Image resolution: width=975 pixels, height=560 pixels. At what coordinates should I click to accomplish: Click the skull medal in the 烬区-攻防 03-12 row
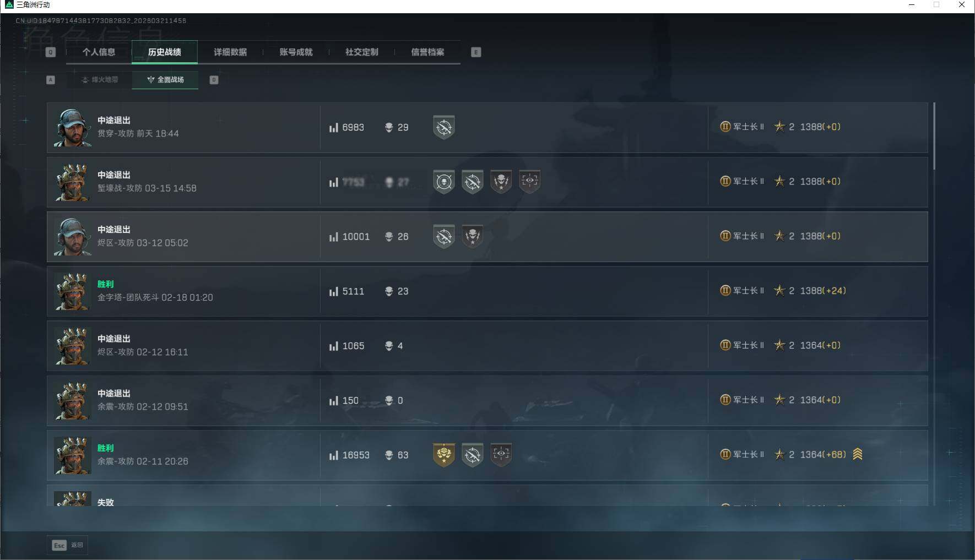click(472, 236)
